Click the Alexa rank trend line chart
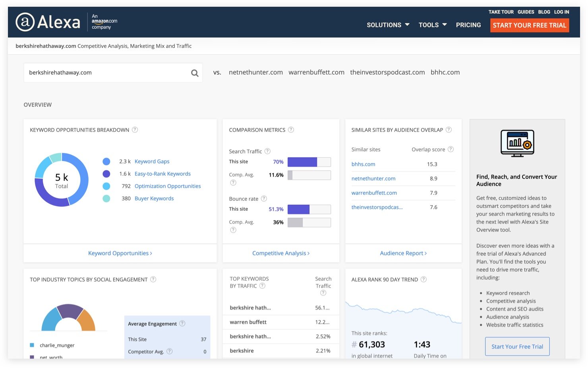 tap(403, 313)
